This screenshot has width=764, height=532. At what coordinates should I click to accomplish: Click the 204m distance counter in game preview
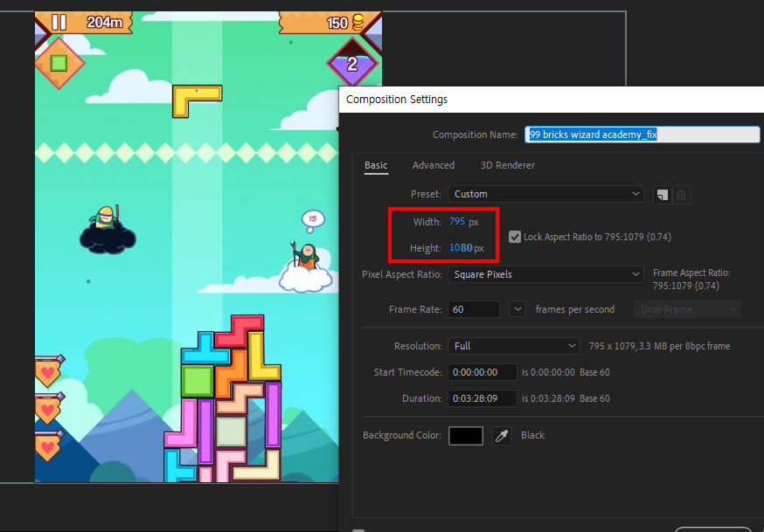point(104,23)
